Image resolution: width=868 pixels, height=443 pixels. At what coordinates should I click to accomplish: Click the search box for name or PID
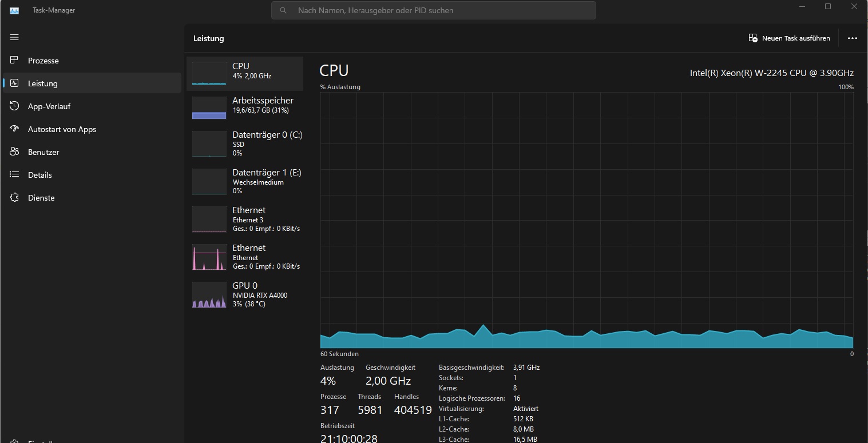[434, 10]
